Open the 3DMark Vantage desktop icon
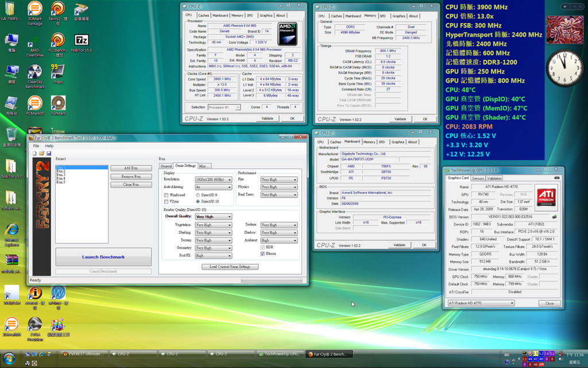The height and width of the screenshot is (368, 588). pyautogui.click(x=34, y=14)
